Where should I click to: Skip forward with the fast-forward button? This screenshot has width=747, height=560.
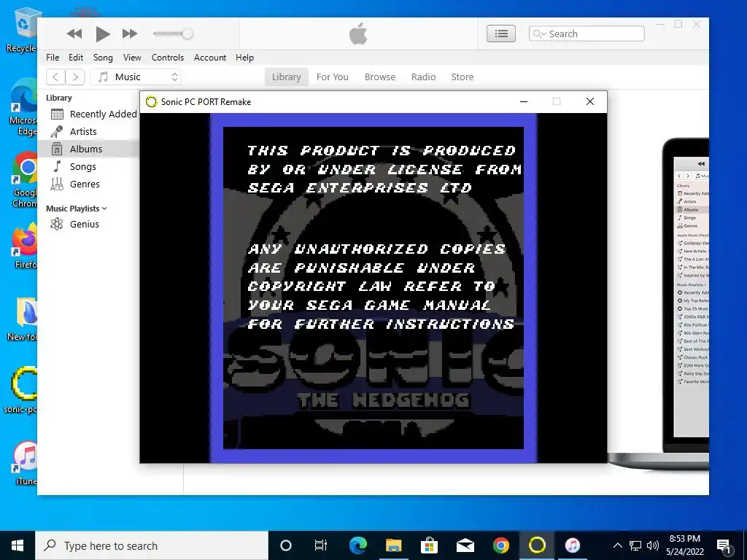pos(130,34)
